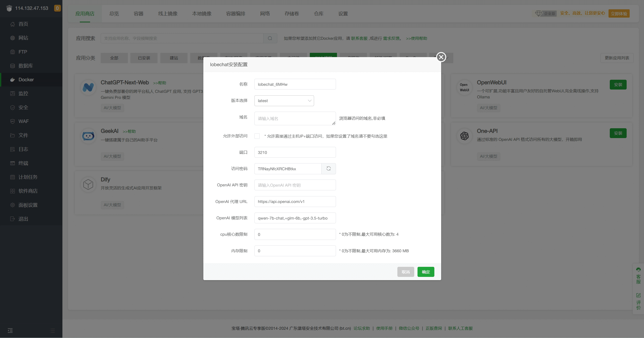
Task: Regenerate the access password with refresh icon
Action: [x=328, y=168]
